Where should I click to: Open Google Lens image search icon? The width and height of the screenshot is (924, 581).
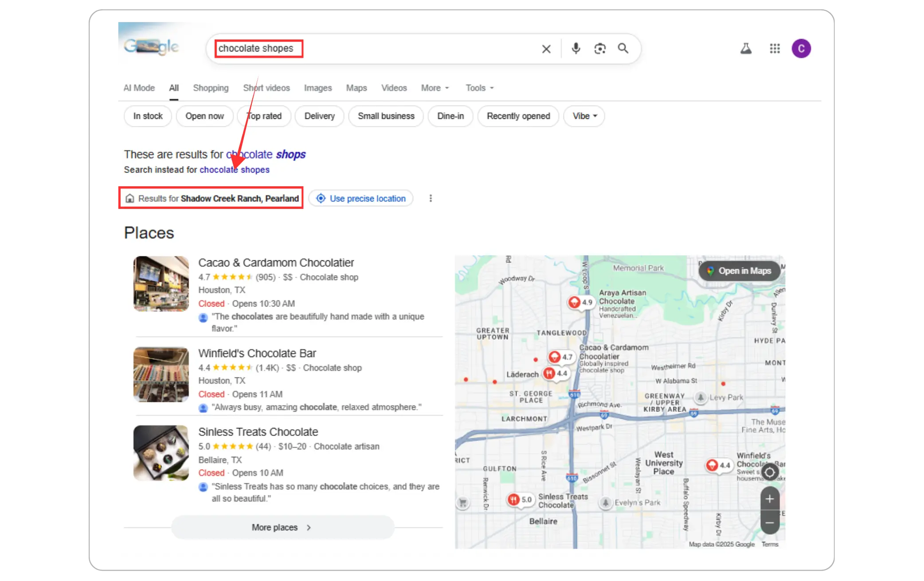pos(599,48)
